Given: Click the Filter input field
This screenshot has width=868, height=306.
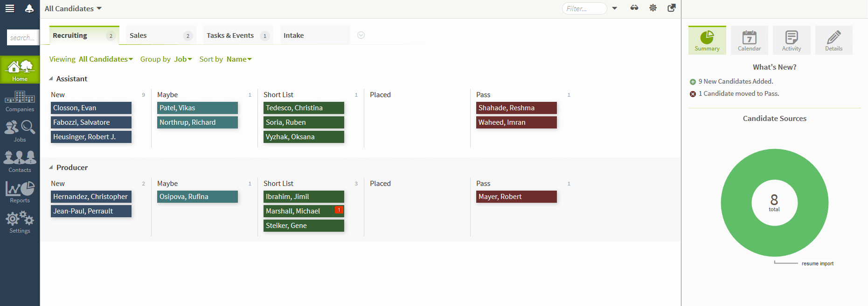Looking at the screenshot, I should (x=584, y=8).
